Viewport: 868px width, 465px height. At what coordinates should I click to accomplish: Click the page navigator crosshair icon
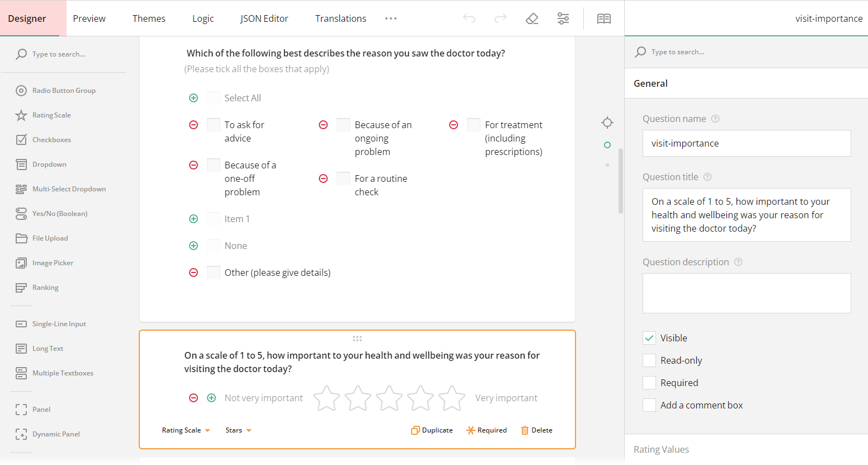[607, 123]
